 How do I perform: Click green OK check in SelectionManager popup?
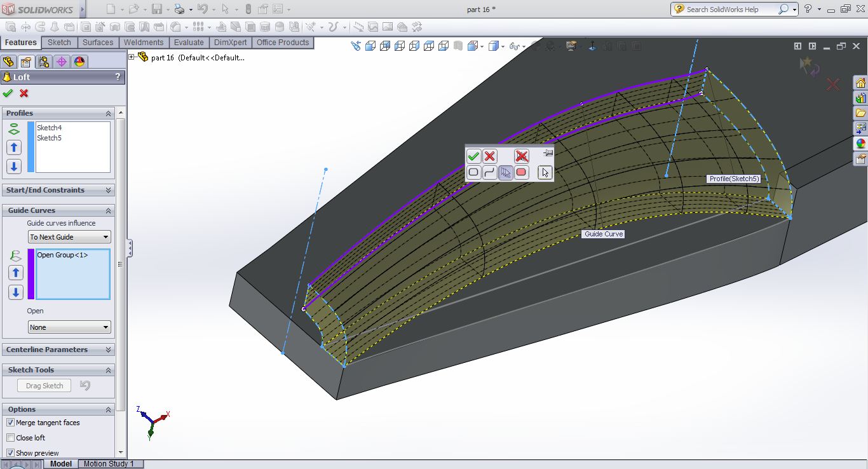pyautogui.click(x=473, y=156)
